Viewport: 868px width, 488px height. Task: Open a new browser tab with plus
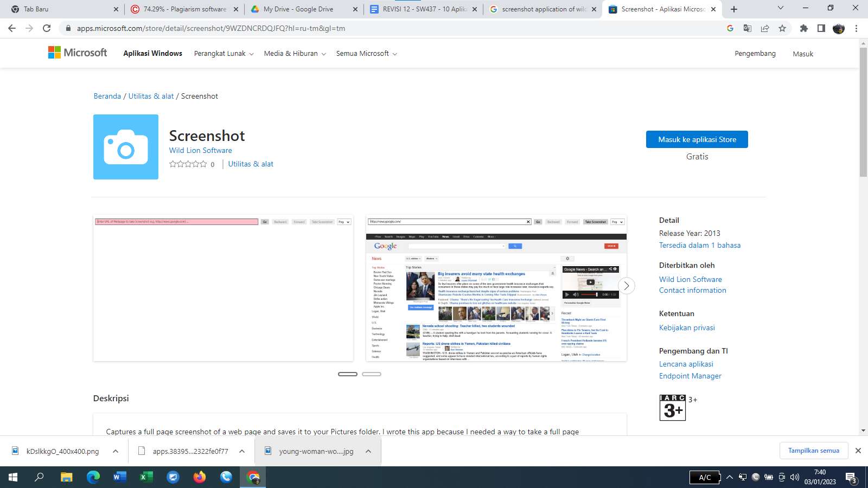pos(734,9)
